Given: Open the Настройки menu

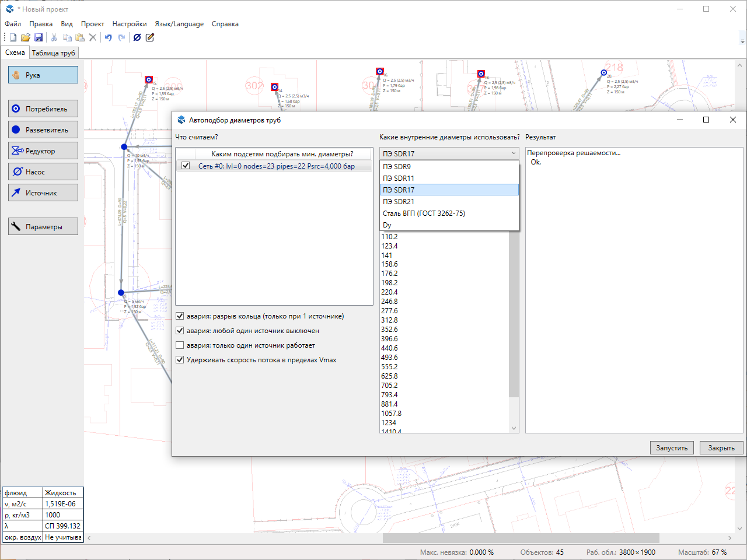Looking at the screenshot, I should coord(130,24).
